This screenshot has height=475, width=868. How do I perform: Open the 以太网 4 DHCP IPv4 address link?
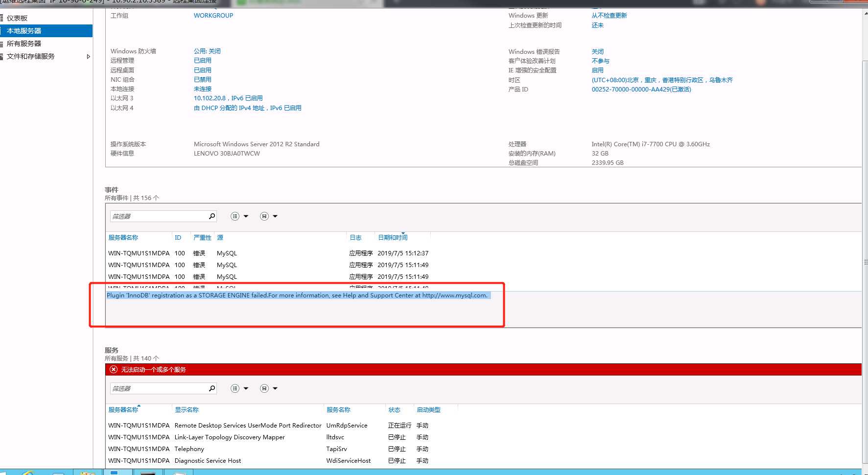pos(248,108)
